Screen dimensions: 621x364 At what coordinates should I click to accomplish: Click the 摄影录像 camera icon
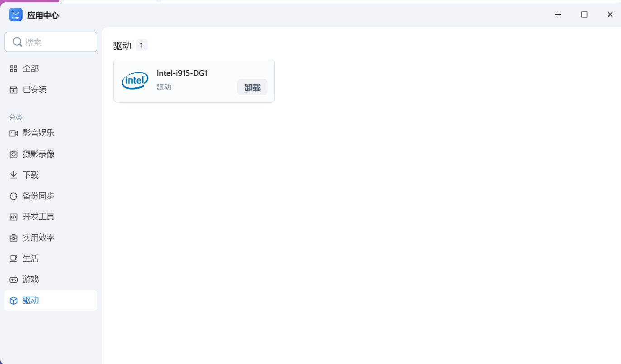[14, 154]
